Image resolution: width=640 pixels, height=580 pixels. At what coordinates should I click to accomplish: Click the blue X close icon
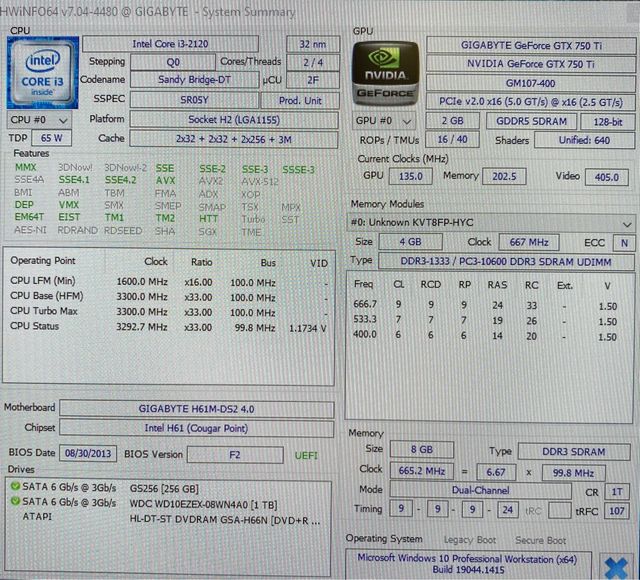[x=616, y=568]
